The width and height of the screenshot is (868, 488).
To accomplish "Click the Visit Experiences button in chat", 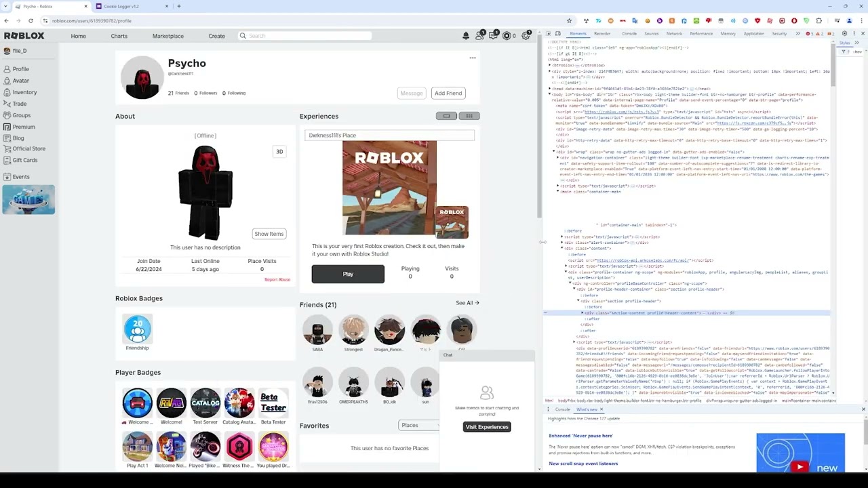I will point(487,426).
